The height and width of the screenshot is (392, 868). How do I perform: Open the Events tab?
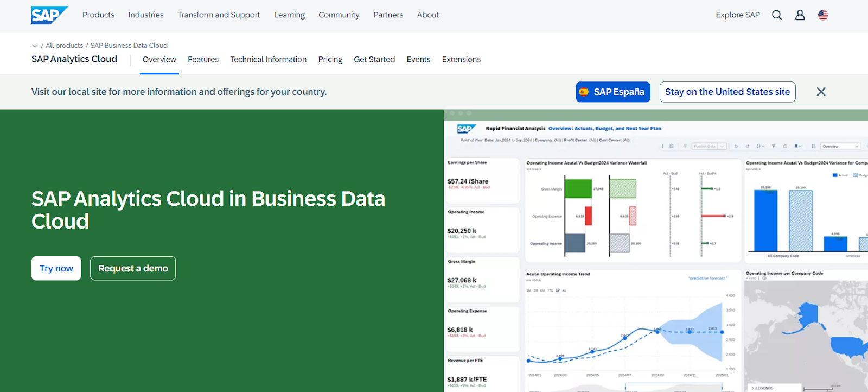(419, 60)
